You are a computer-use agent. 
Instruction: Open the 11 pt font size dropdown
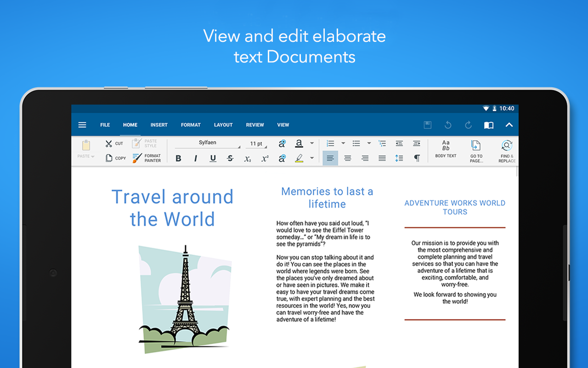[x=256, y=144]
